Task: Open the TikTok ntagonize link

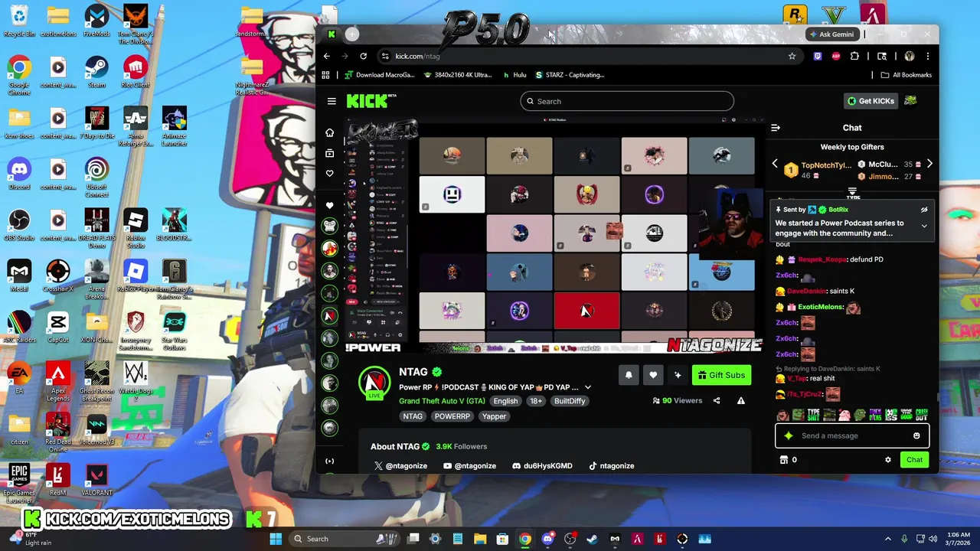Action: tap(611, 466)
